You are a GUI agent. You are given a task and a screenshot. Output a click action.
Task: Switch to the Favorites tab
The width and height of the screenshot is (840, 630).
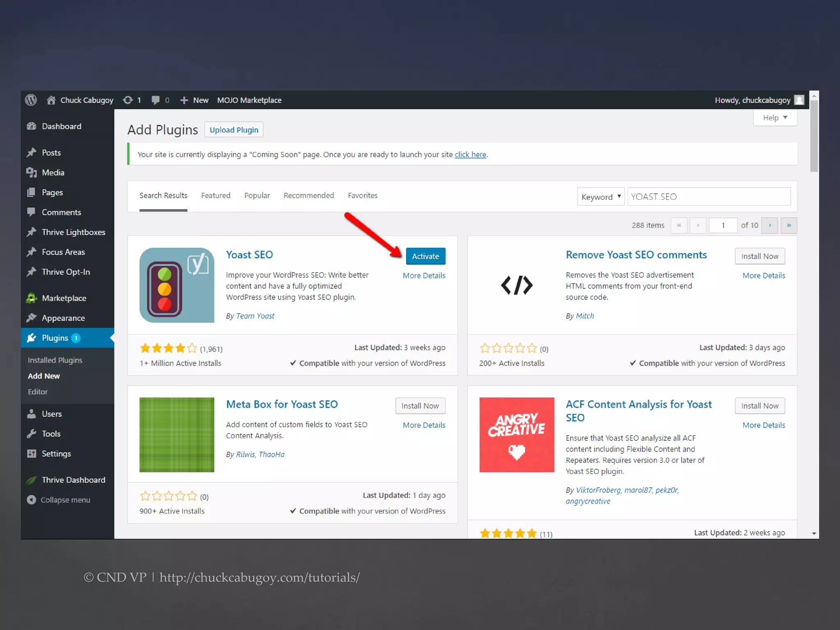tap(363, 196)
